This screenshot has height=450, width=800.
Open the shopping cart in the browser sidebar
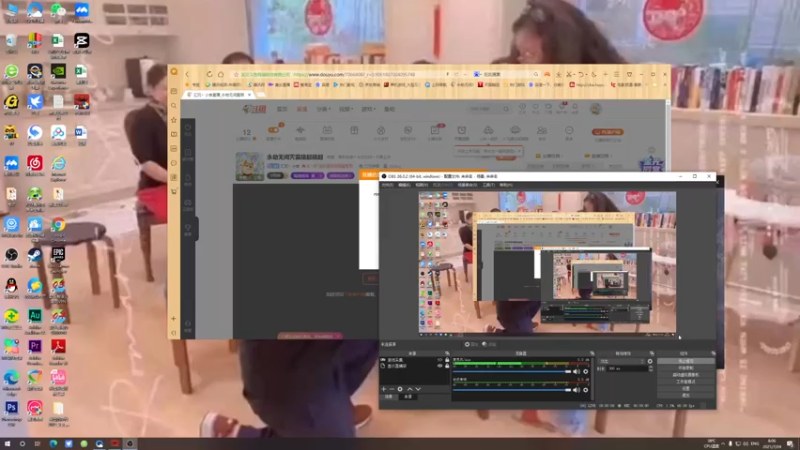(x=174, y=191)
